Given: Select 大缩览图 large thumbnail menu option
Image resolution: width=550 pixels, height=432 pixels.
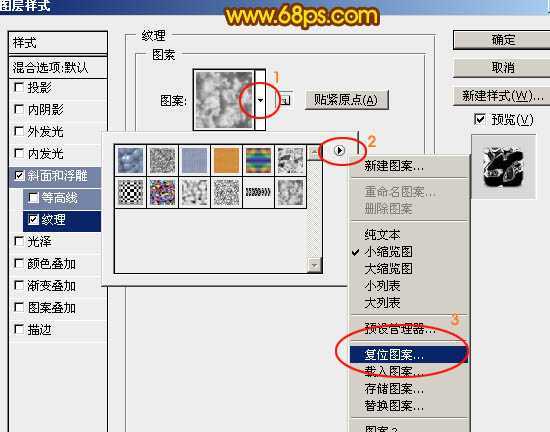Looking at the screenshot, I should (388, 269).
